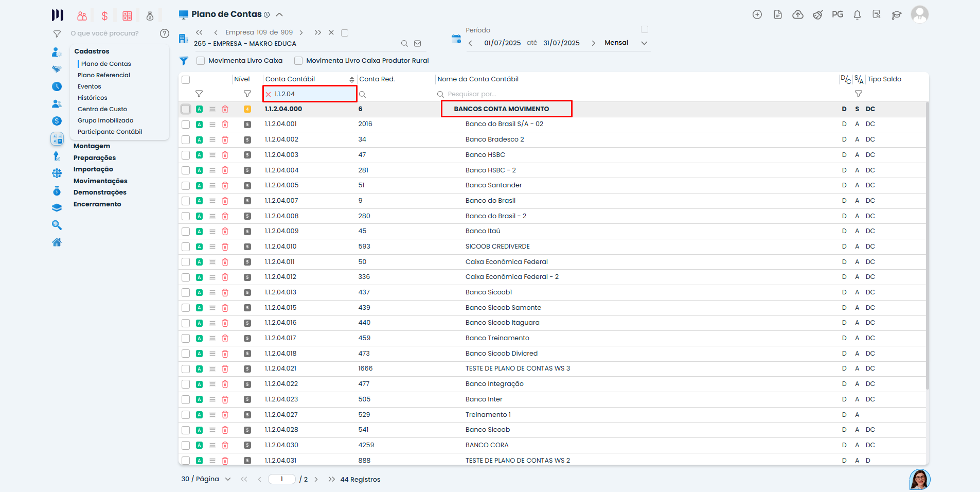Enable Movimenta Livro Caixa Produtor Rural checkbox

click(x=298, y=61)
